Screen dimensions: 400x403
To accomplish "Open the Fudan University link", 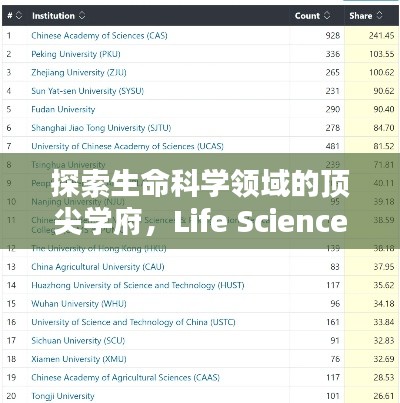I will (x=63, y=109).
